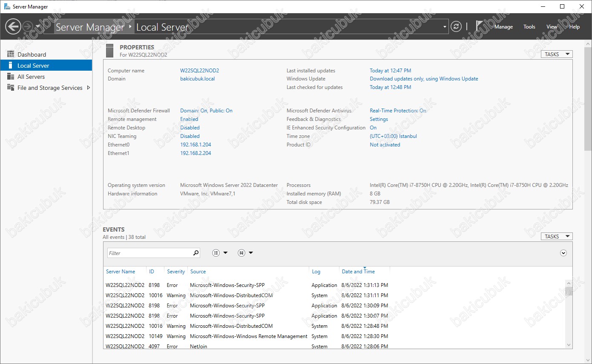
Task: Select All Servers in the sidebar
Action: (31, 77)
